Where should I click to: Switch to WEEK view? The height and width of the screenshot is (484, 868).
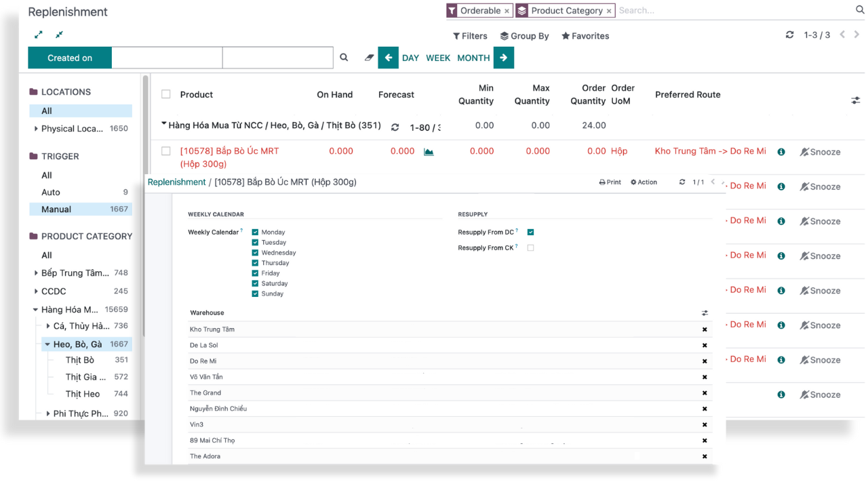point(438,58)
